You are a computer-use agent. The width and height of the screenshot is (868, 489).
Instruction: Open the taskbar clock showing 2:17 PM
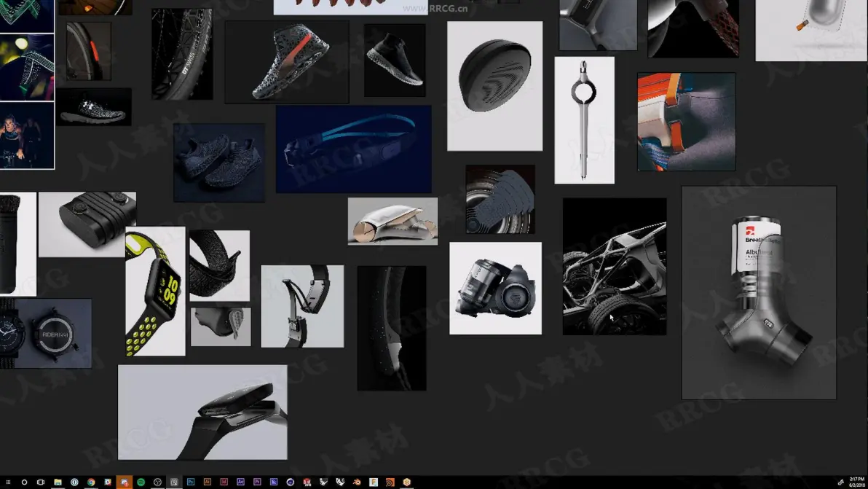coord(856,482)
